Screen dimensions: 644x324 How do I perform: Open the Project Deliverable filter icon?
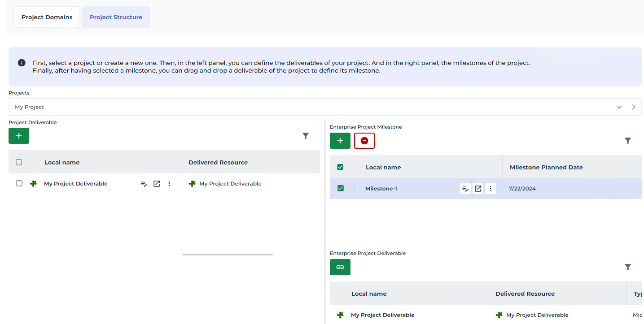pos(306,136)
